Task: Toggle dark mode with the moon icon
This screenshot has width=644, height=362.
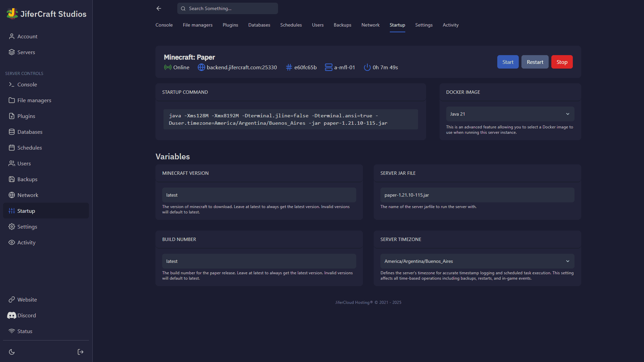Action: (12, 352)
